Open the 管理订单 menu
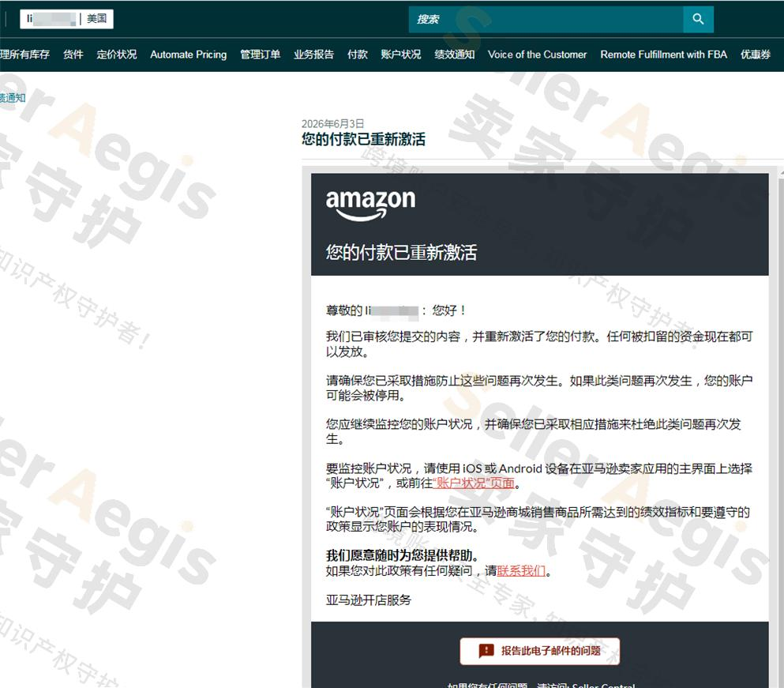 [x=260, y=54]
